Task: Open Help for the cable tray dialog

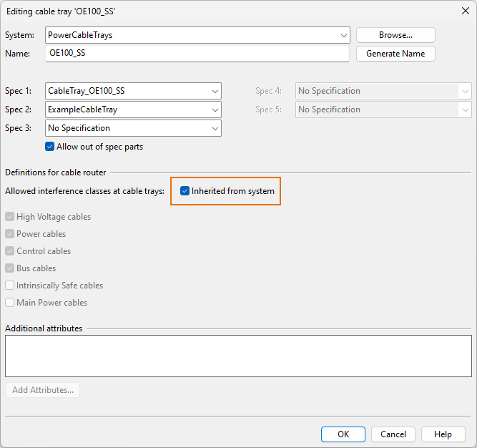Action: point(443,434)
